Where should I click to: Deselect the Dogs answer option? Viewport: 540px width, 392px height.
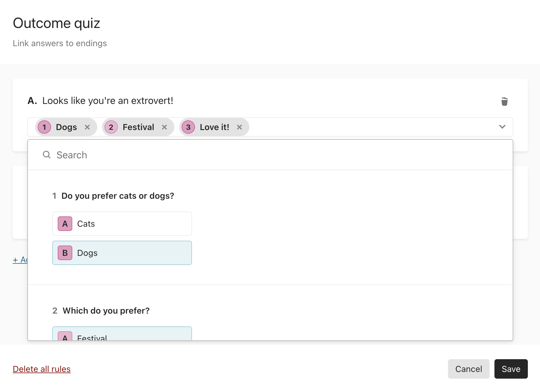pyautogui.click(x=122, y=253)
